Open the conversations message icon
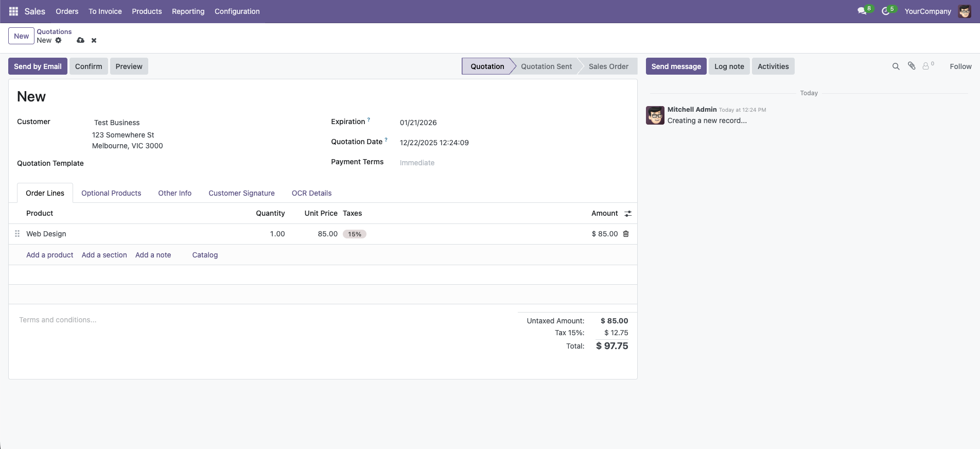The width and height of the screenshot is (980, 449). tap(862, 11)
